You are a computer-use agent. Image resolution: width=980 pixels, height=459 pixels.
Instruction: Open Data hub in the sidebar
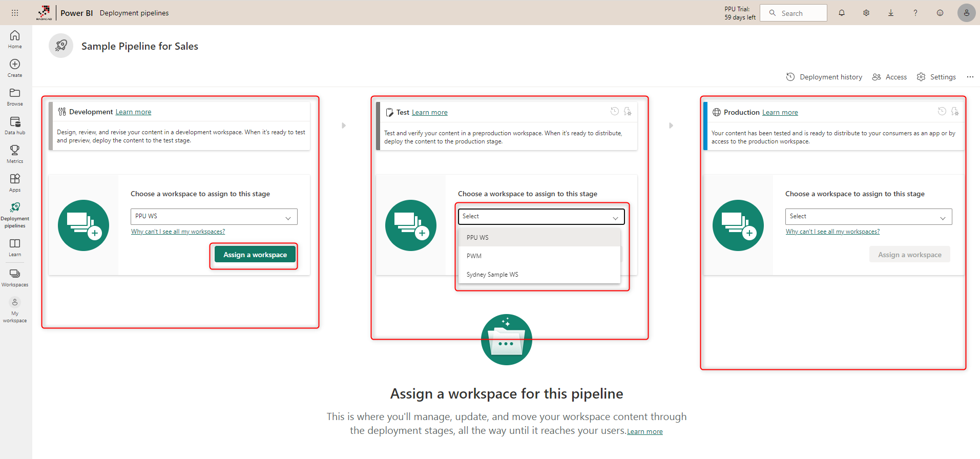pyautogui.click(x=15, y=126)
